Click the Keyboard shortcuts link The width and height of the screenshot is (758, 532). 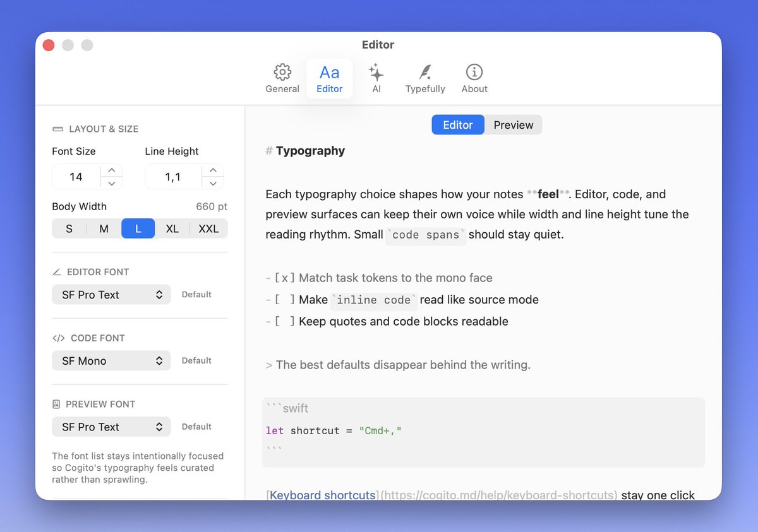click(x=323, y=495)
